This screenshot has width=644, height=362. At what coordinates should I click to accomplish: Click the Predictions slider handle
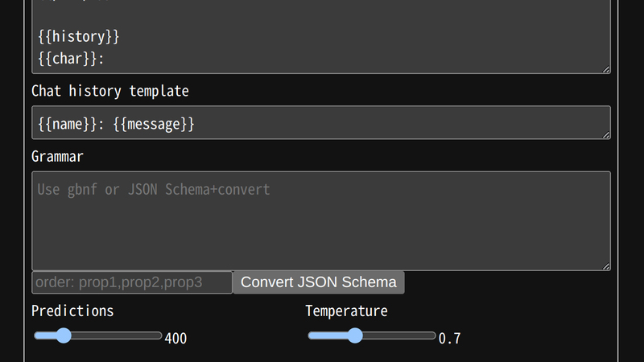tap(64, 335)
